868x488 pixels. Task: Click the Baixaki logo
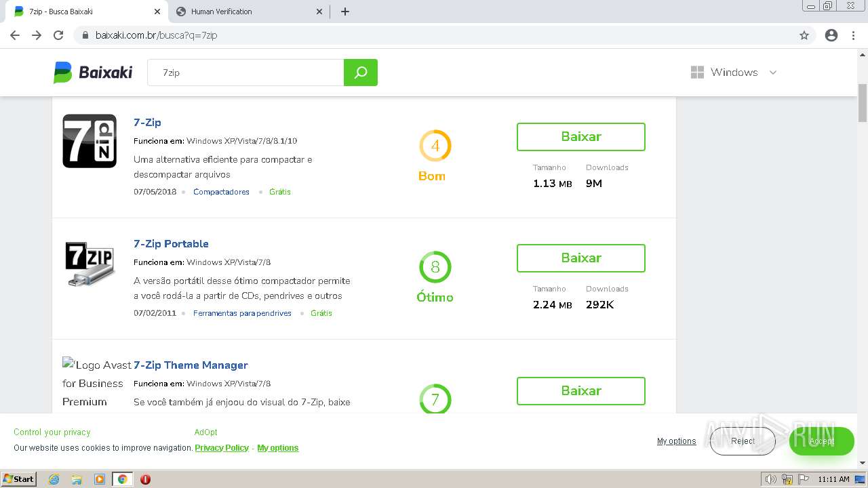coord(93,73)
